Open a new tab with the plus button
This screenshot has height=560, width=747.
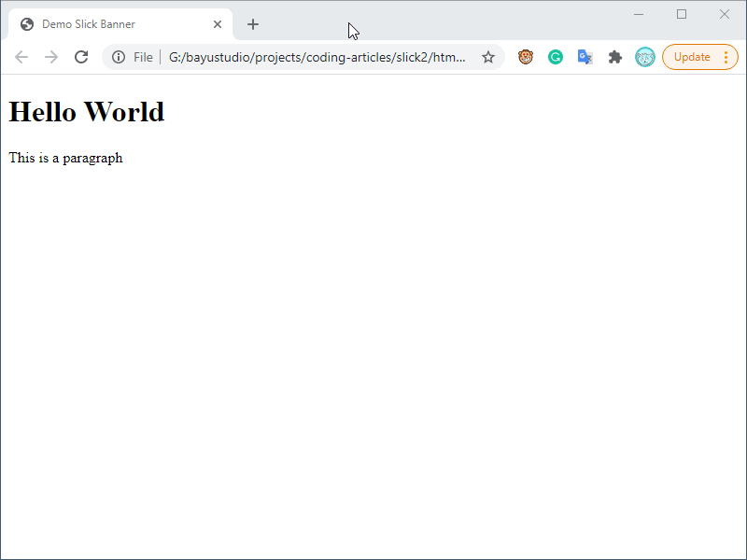(x=253, y=24)
